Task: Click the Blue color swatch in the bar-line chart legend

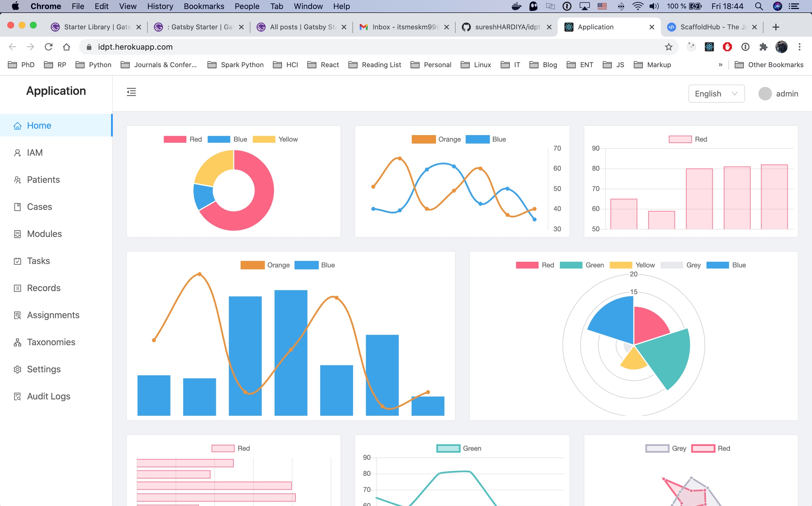Action: (306, 265)
